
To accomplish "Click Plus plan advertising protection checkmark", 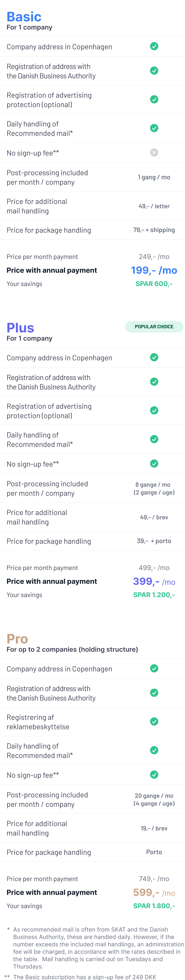I will tap(154, 411).
